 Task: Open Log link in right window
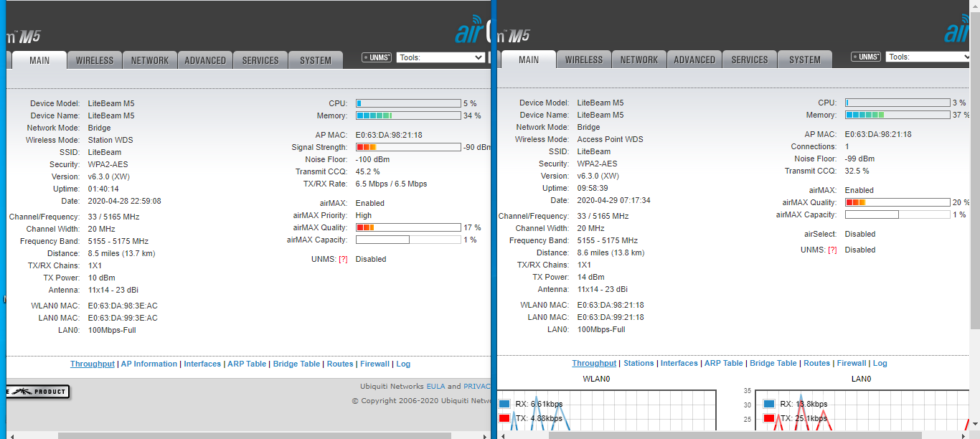point(880,363)
